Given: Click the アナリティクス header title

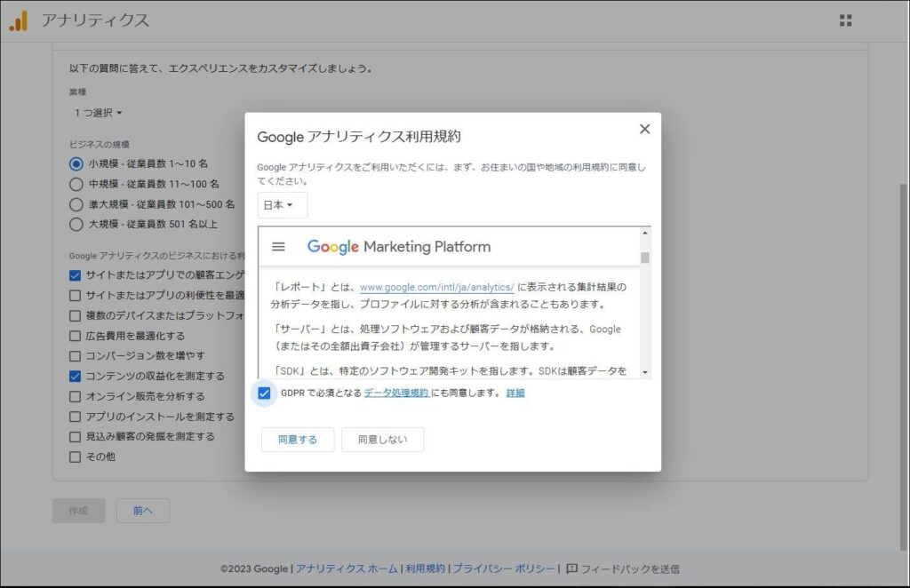Looking at the screenshot, I should coord(95,20).
